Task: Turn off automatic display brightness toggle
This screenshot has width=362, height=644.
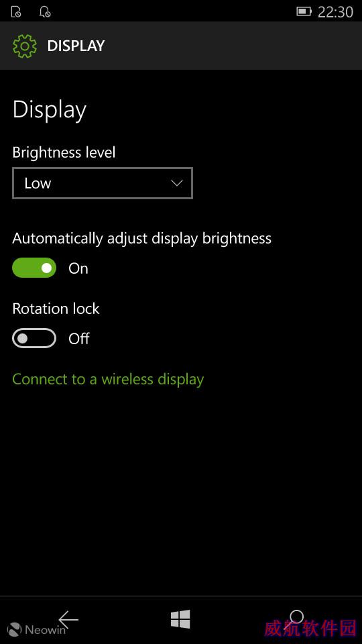Action: 34,268
